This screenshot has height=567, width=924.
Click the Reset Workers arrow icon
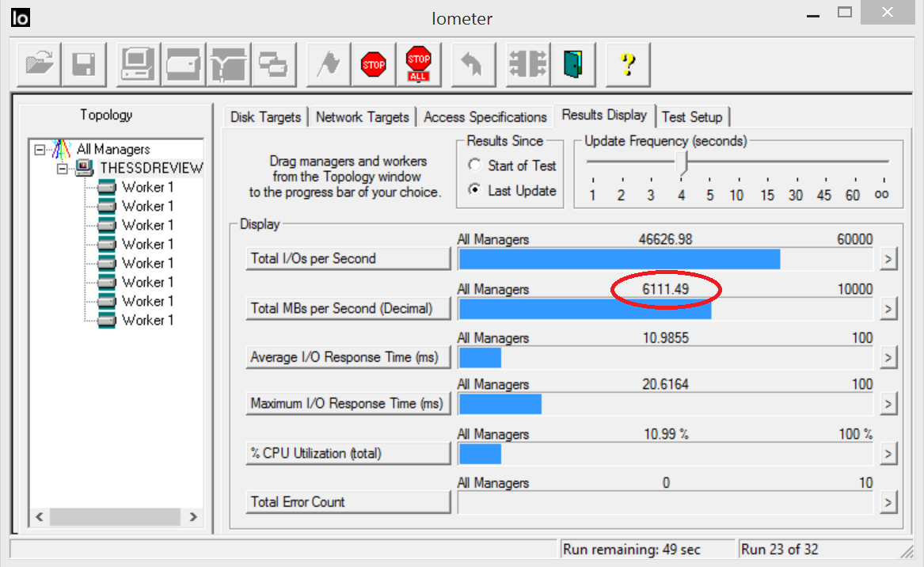[473, 64]
